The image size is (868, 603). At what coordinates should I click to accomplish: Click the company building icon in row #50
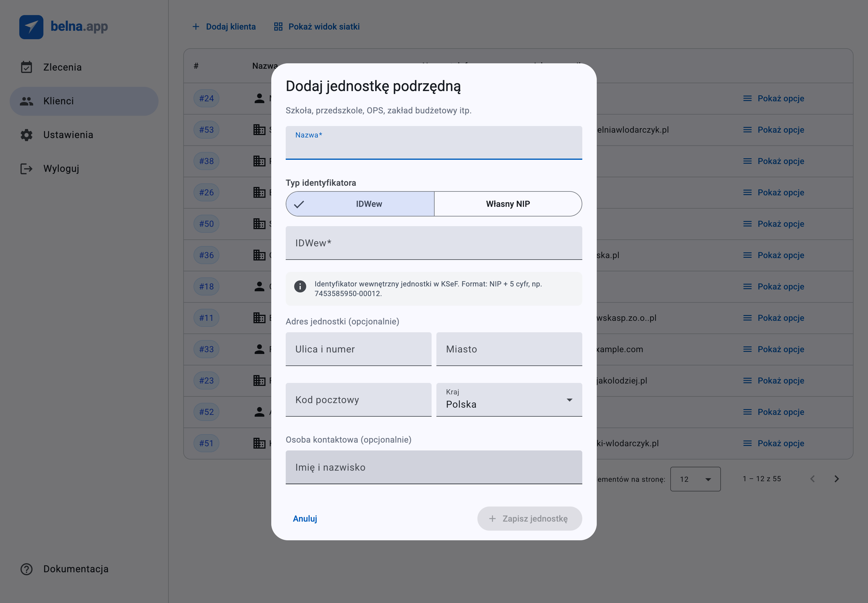click(x=259, y=224)
